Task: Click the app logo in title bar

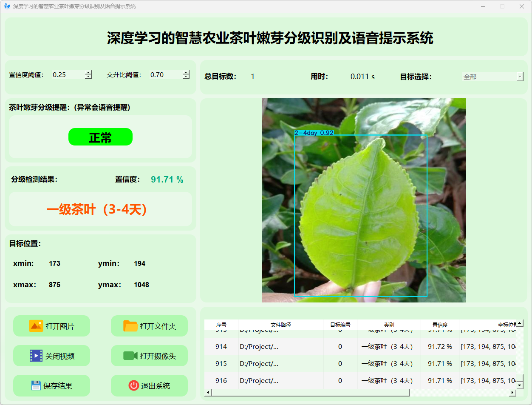Action: (7, 6)
